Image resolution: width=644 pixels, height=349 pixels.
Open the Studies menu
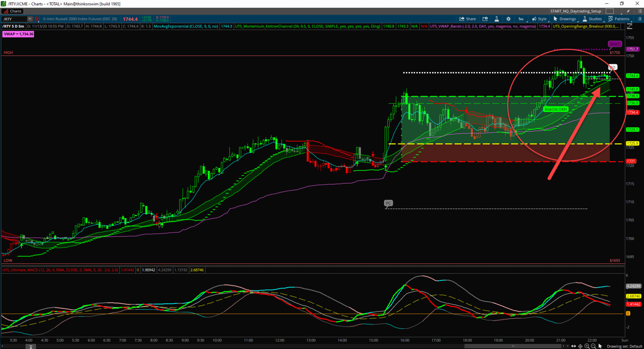click(x=592, y=19)
